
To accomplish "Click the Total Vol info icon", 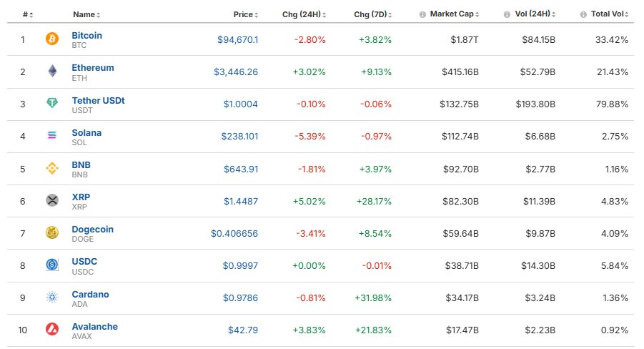I will pos(583,14).
